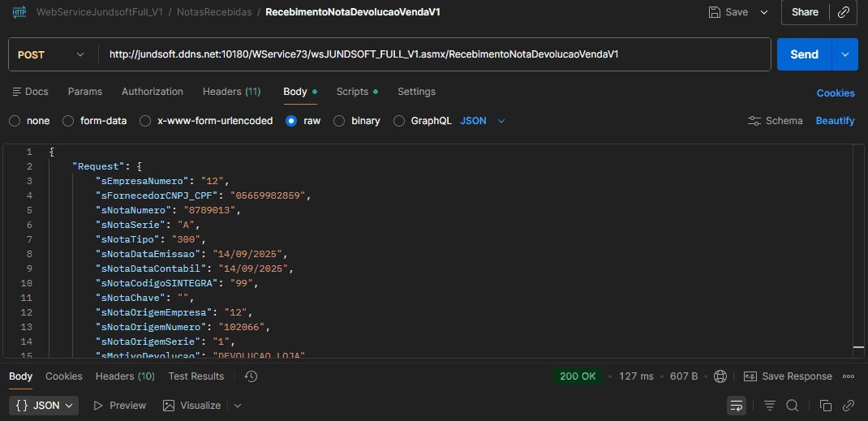Copy the response body to clipboard

pos(825,405)
